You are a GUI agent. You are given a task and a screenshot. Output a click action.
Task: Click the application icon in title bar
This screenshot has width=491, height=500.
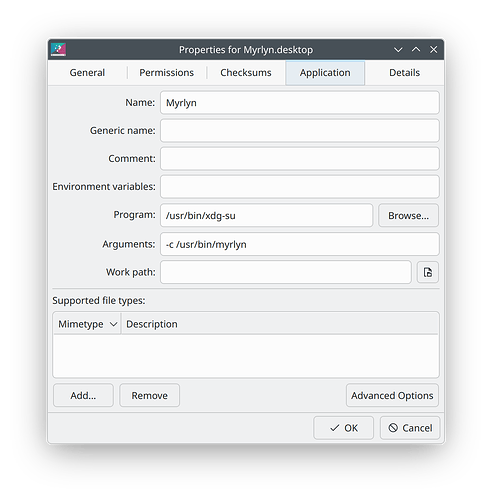click(x=58, y=50)
